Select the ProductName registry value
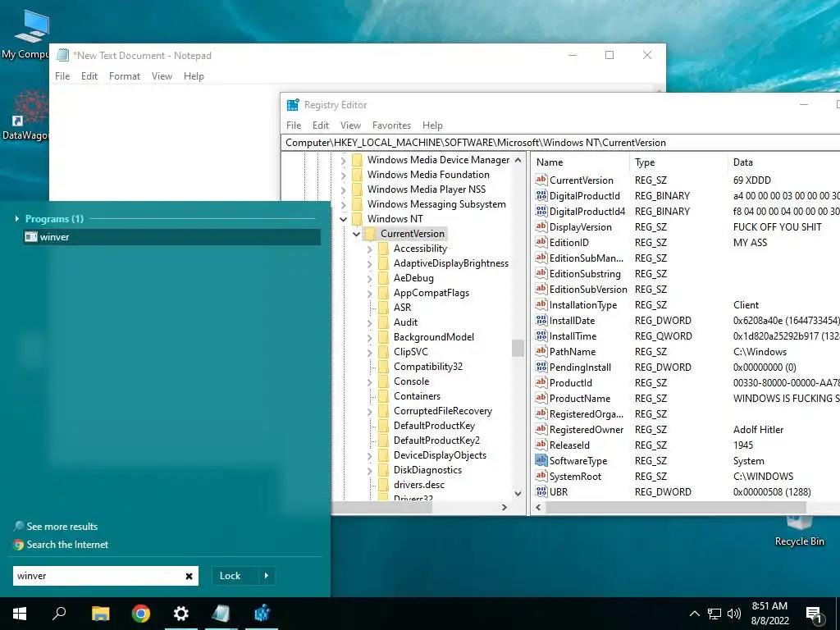Viewport: 840px width, 630px height. coord(580,398)
